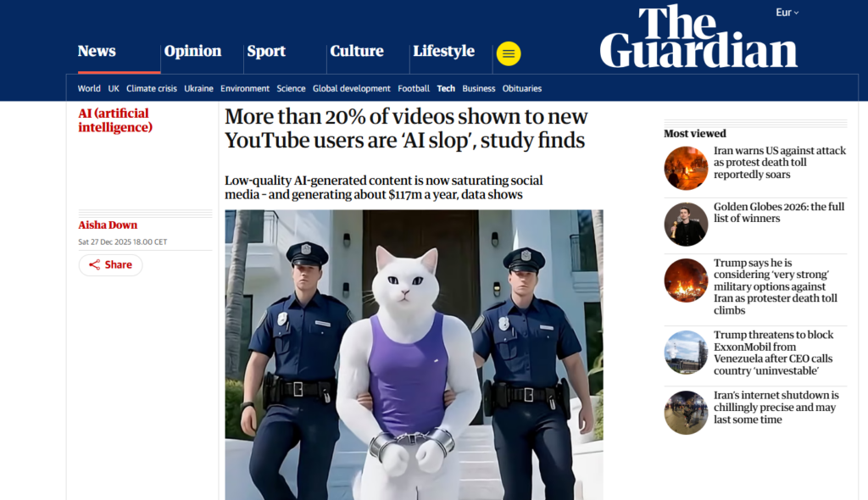The image size is (868, 500).
Task: Open the Tech subsection link
Action: [446, 89]
